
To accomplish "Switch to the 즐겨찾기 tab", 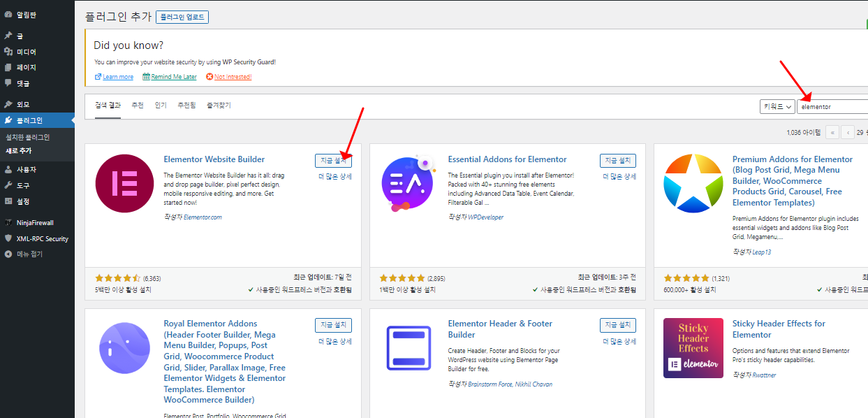I will (219, 106).
